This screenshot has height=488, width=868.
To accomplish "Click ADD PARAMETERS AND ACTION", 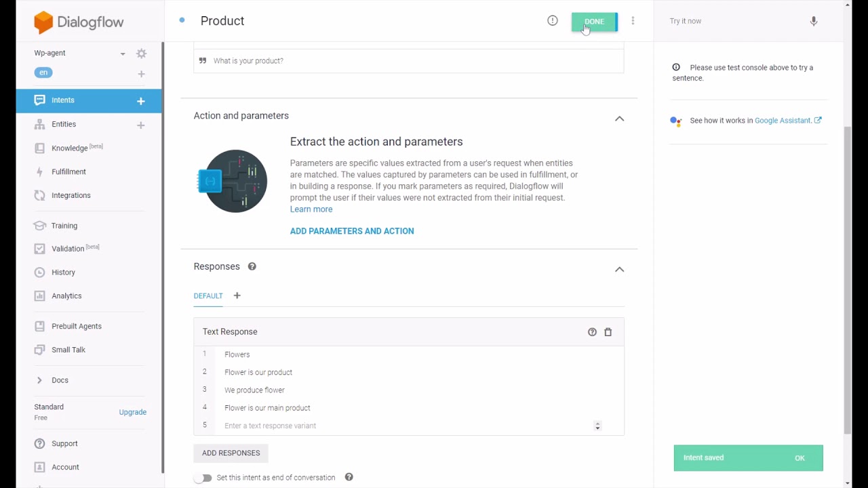I will 351,231.
